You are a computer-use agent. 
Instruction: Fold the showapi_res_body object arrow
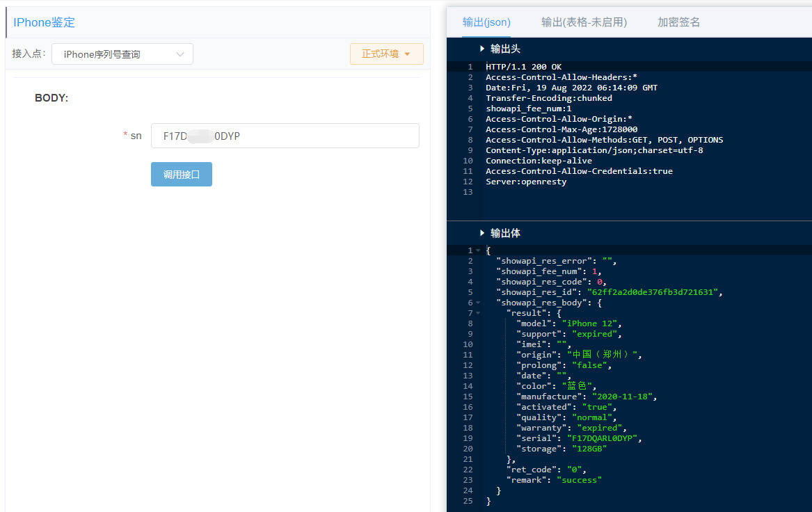click(x=478, y=303)
